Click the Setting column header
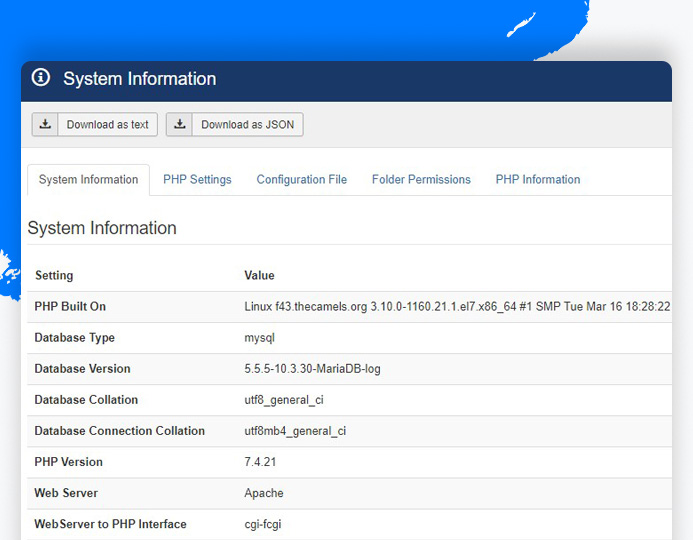Viewport: 693px width, 540px height. 54,275
